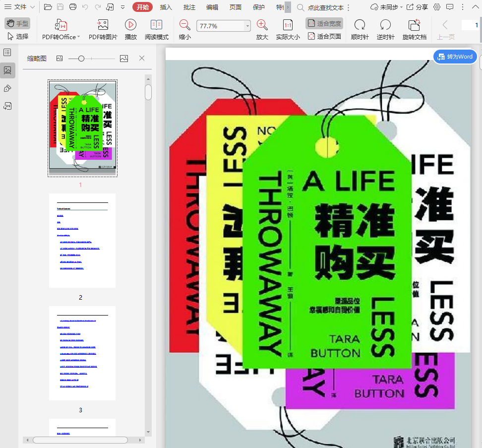
Task: Toggle the thumbnail panel sidebar icon
Action: coord(7,70)
